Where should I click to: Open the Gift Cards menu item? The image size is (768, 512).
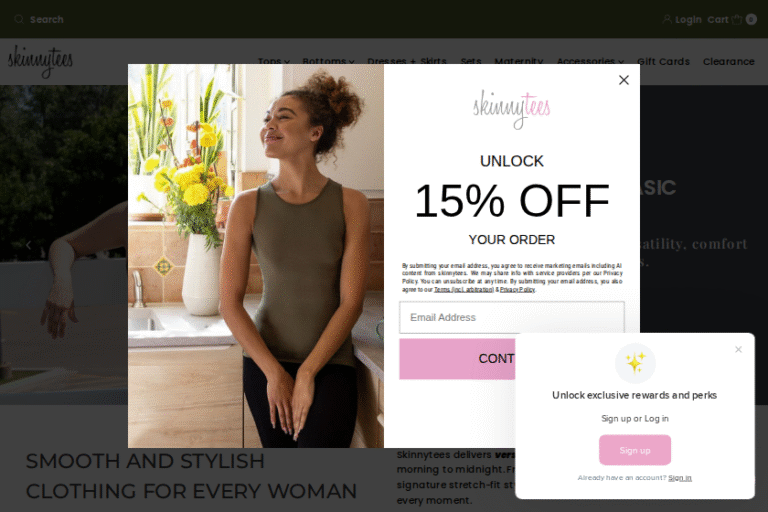click(663, 62)
